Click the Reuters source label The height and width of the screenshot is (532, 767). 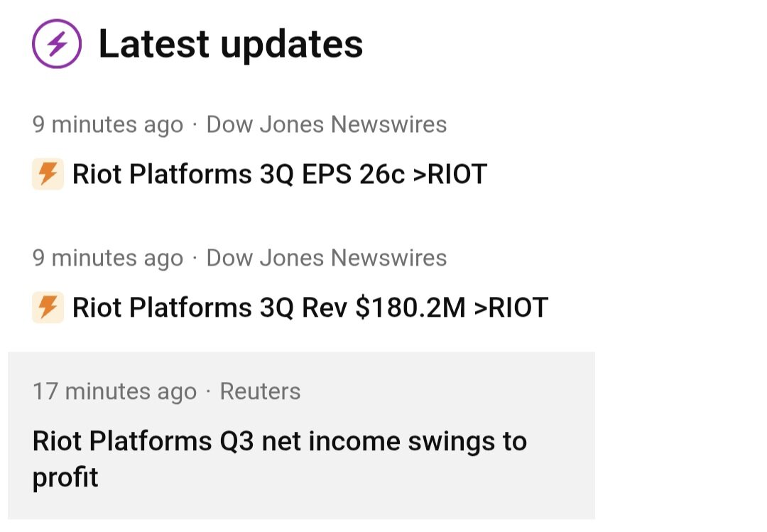pos(260,391)
